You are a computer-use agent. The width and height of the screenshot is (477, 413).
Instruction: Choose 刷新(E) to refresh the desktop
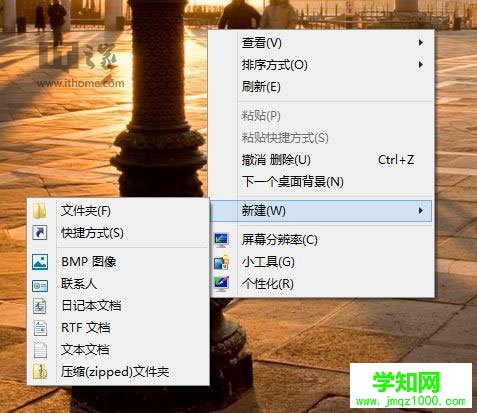tap(321, 87)
